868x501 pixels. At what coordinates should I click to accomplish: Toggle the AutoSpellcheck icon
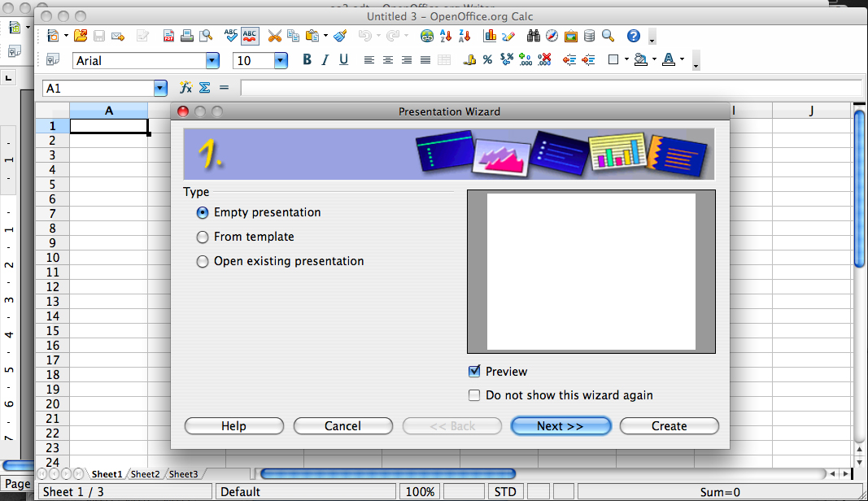tap(250, 36)
